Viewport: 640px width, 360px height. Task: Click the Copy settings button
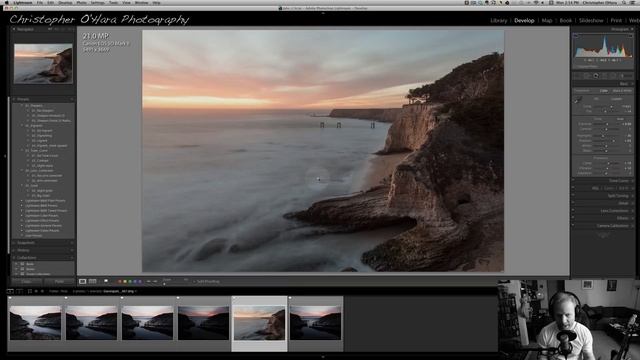[27, 282]
